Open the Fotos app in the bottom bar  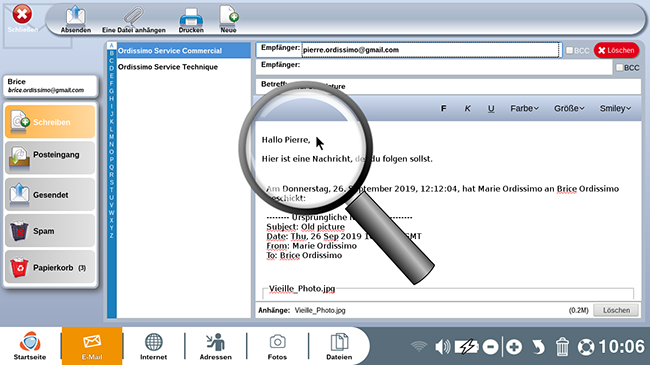point(277,346)
